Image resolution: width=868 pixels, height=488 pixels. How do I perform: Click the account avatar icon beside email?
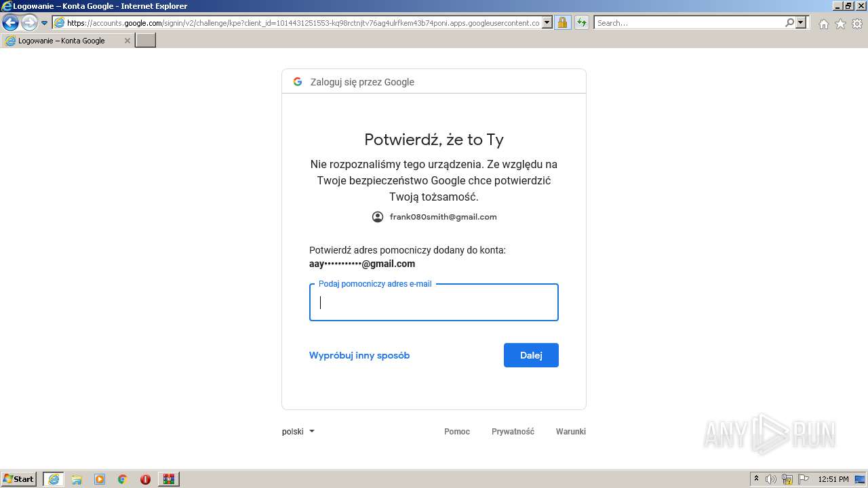click(378, 217)
